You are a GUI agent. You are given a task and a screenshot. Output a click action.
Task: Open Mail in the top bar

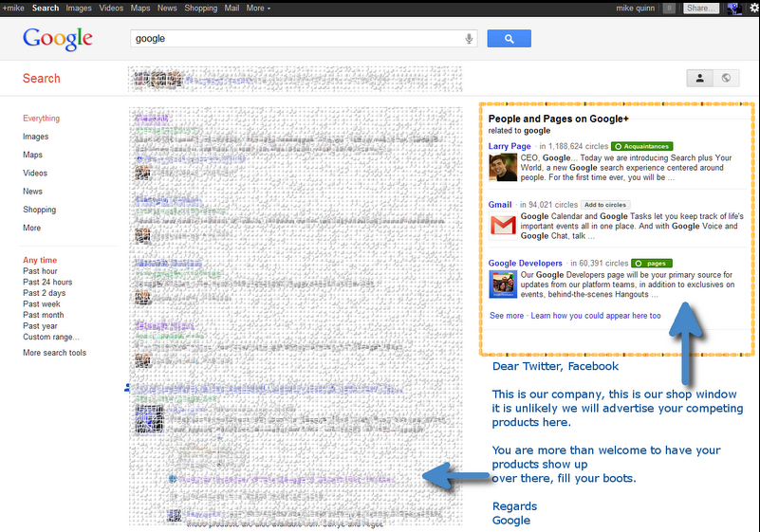coord(232,9)
